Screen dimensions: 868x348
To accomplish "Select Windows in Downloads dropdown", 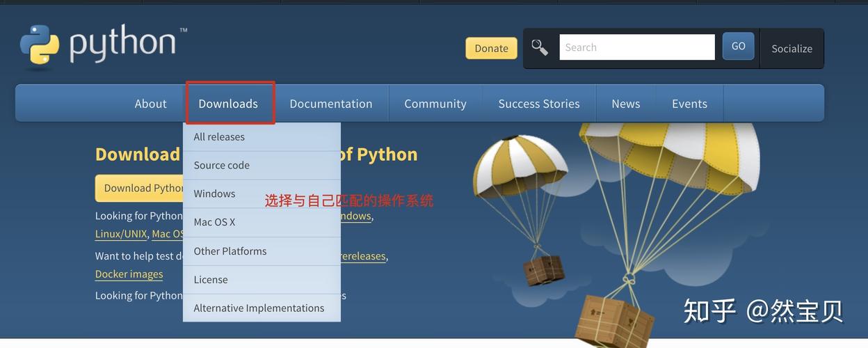I will pos(262,194).
